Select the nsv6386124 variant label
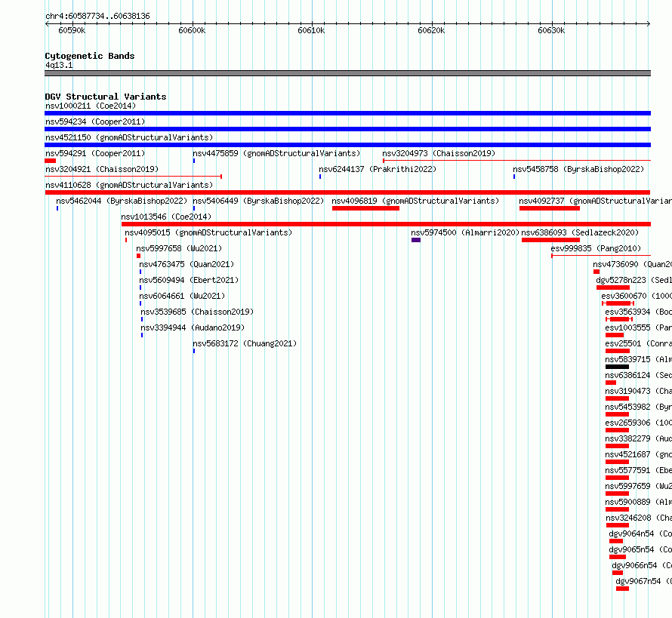672x618 pixels. click(x=638, y=375)
